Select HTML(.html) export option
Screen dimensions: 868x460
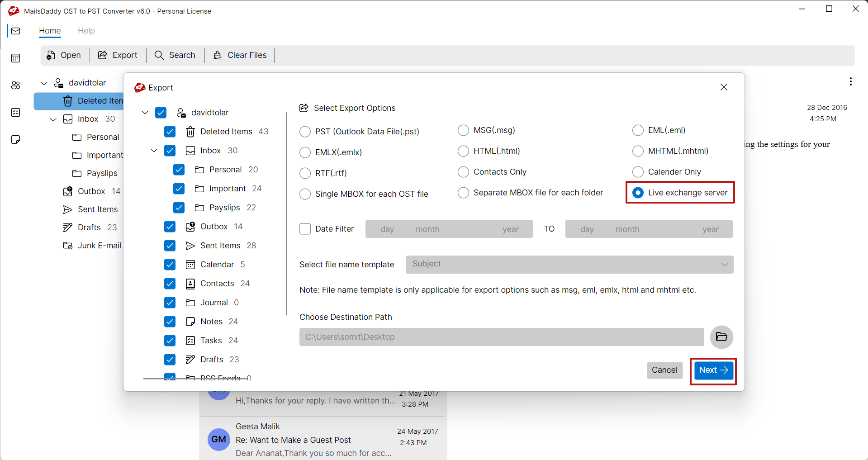coord(463,151)
